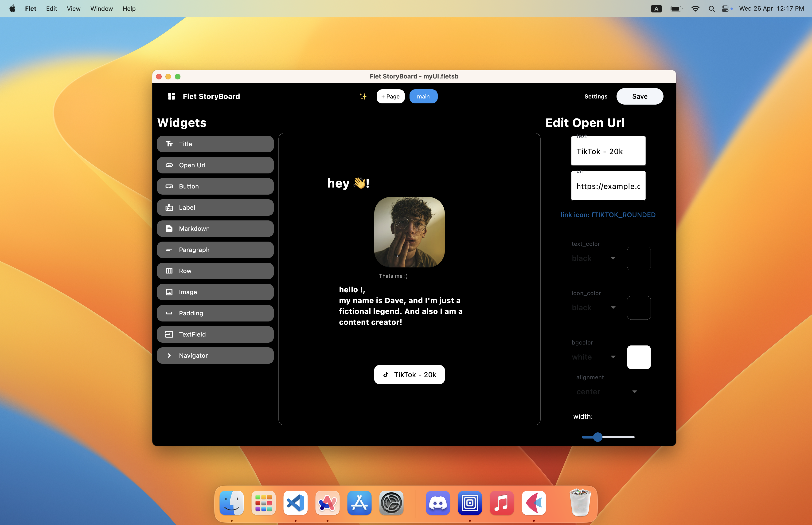Image resolution: width=812 pixels, height=525 pixels.
Task: Open Music app from the dock
Action: pyautogui.click(x=502, y=503)
